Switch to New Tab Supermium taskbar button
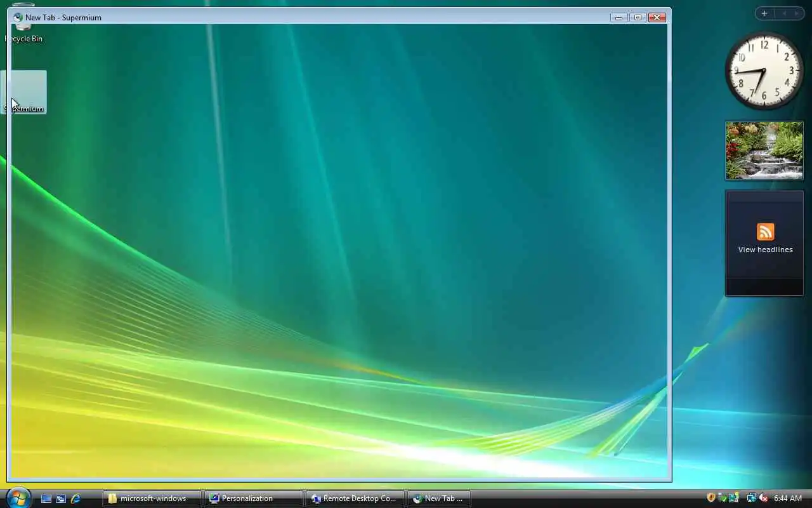This screenshot has height=508, width=812. (x=438, y=498)
